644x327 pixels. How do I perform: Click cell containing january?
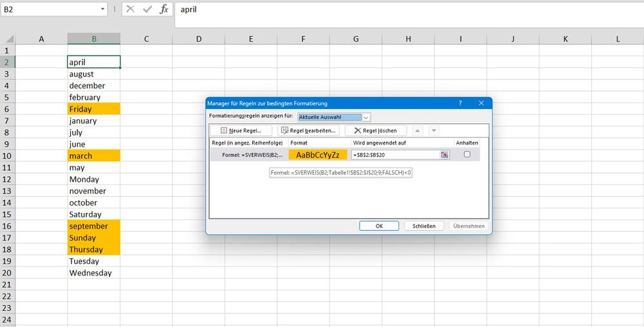tap(94, 121)
